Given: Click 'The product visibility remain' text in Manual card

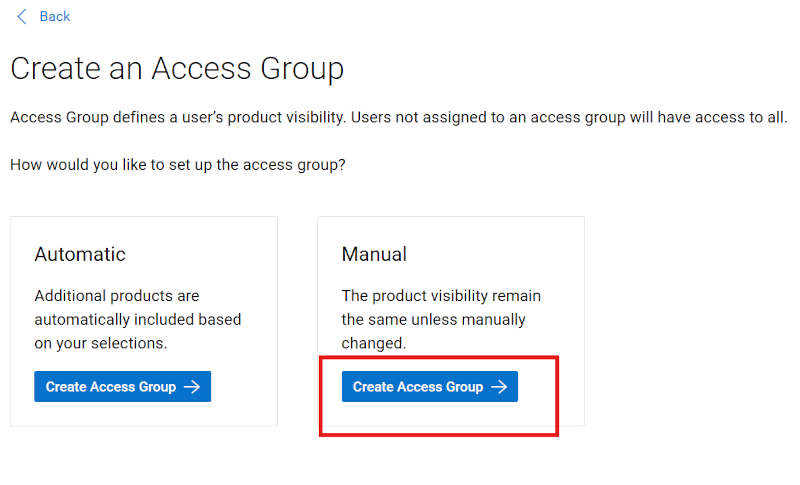Looking at the screenshot, I should click(441, 296).
